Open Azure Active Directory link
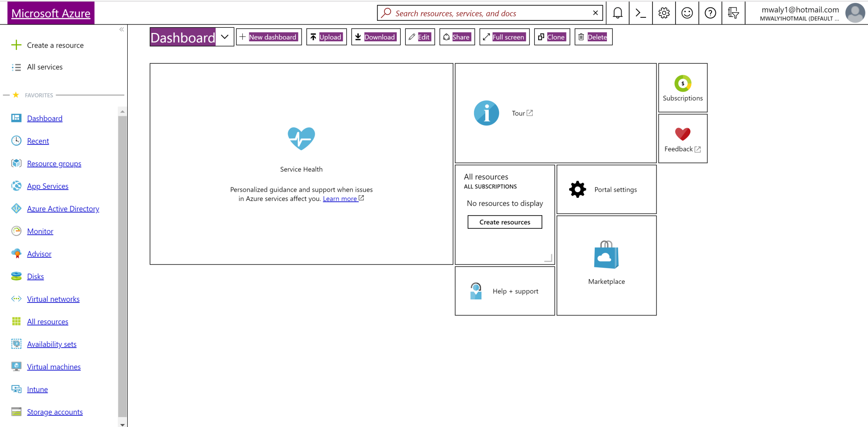Image resolution: width=868 pixels, height=427 pixels. pos(63,209)
